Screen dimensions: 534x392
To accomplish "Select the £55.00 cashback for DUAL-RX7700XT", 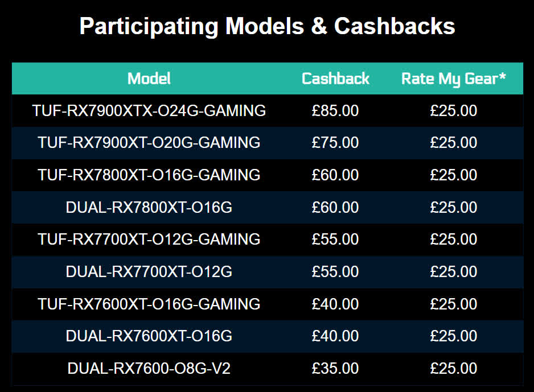I will click(x=335, y=271).
